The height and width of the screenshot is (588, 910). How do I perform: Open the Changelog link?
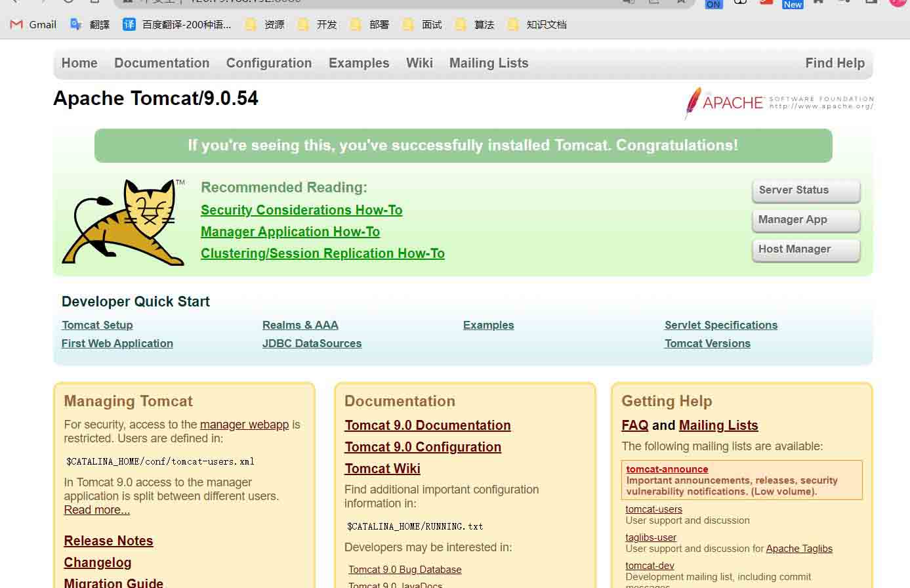(98, 562)
